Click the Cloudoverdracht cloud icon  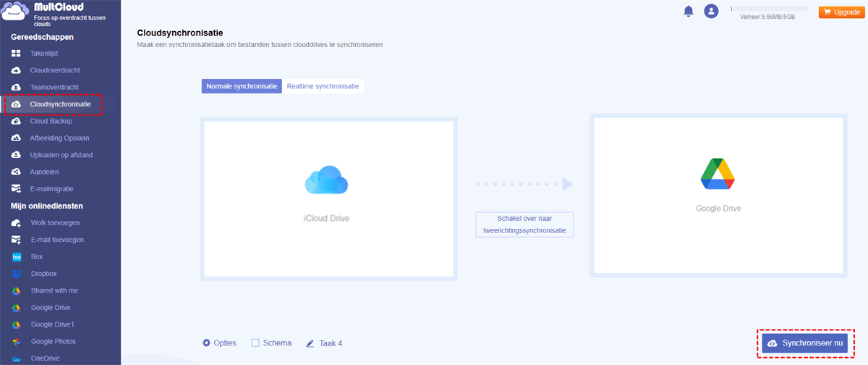(17, 70)
